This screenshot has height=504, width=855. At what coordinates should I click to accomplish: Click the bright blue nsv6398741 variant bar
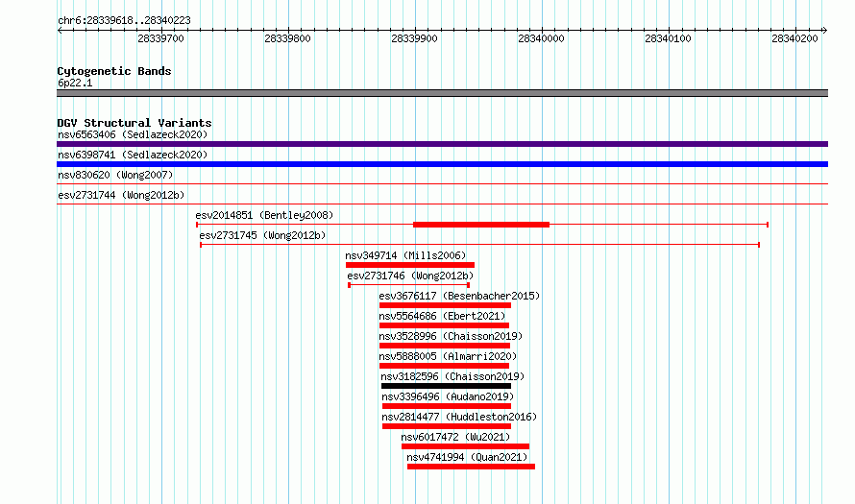[x=442, y=164]
